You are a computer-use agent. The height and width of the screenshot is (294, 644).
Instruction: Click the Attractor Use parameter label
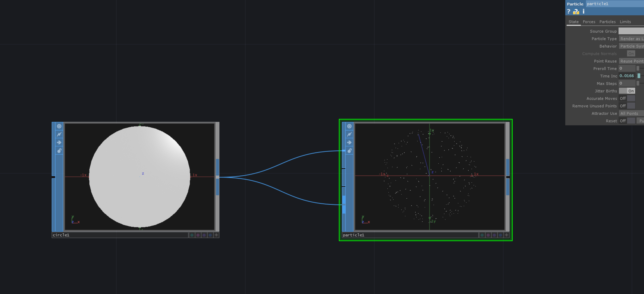pyautogui.click(x=604, y=113)
